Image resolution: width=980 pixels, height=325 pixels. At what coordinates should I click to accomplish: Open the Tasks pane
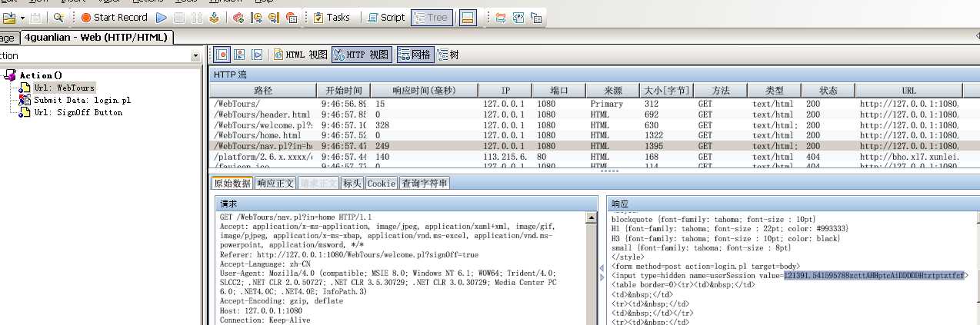pyautogui.click(x=332, y=17)
